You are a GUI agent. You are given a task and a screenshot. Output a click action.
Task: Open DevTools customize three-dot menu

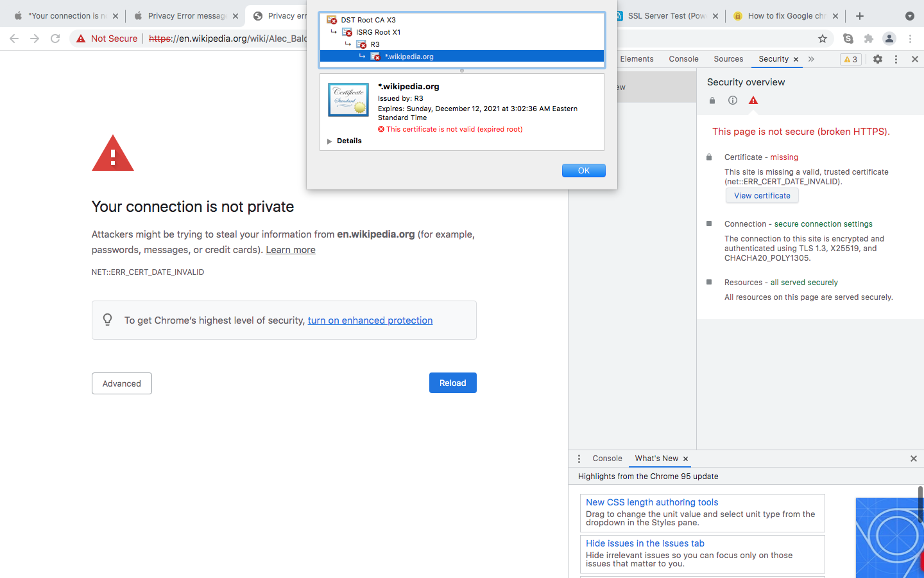pos(896,59)
